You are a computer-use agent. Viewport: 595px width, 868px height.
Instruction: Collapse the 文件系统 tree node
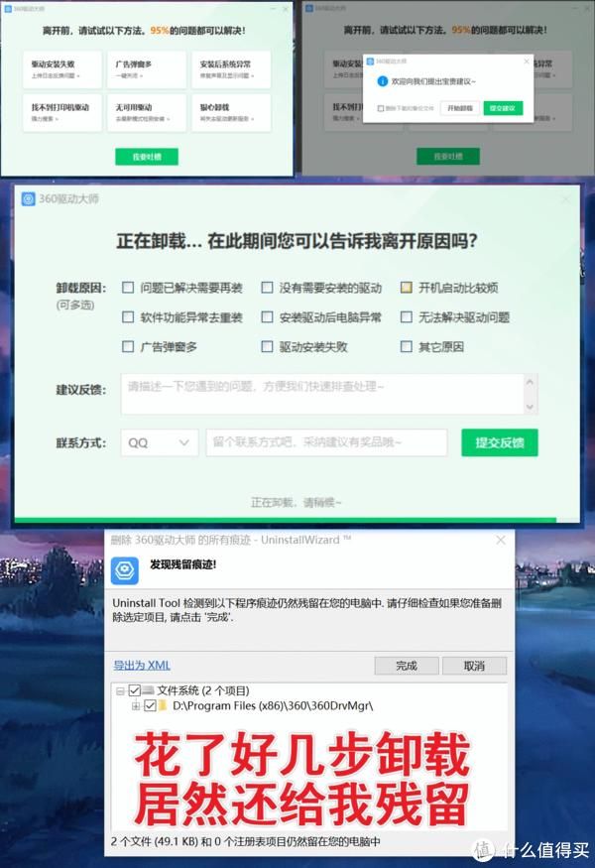pyautogui.click(x=120, y=690)
